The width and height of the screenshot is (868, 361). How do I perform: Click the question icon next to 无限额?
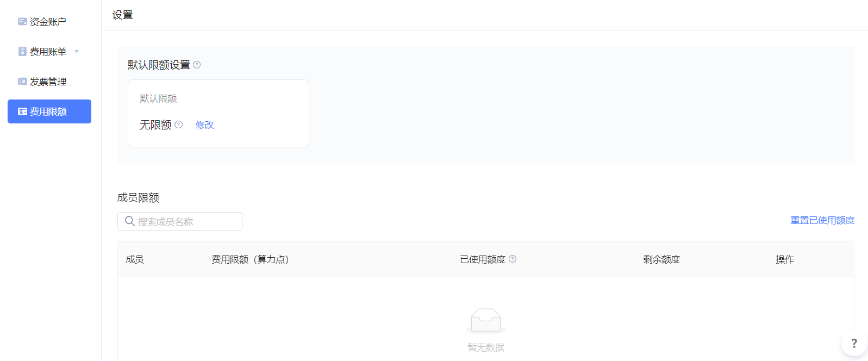point(178,125)
